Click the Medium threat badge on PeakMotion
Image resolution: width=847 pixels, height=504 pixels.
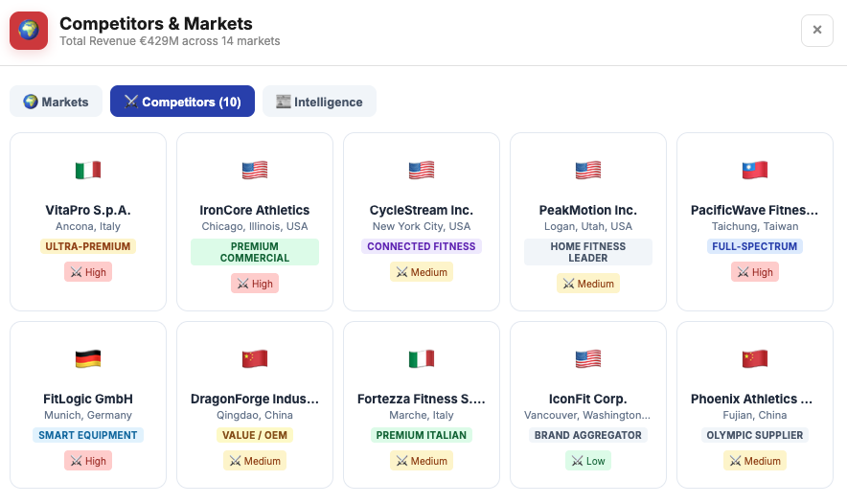click(588, 284)
